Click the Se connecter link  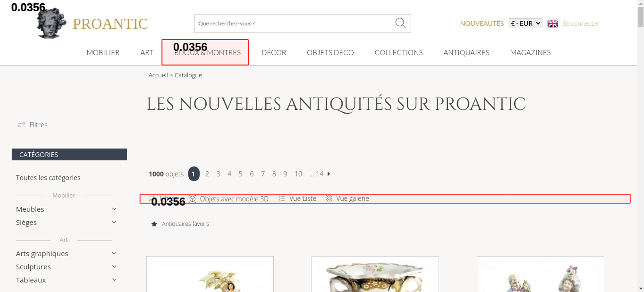pos(581,23)
